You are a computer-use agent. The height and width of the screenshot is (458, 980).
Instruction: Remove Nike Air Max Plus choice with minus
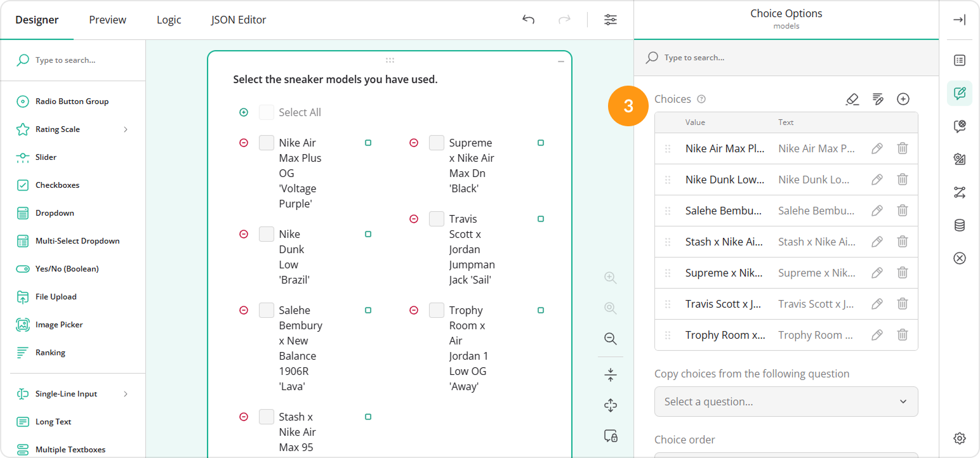[x=244, y=143]
